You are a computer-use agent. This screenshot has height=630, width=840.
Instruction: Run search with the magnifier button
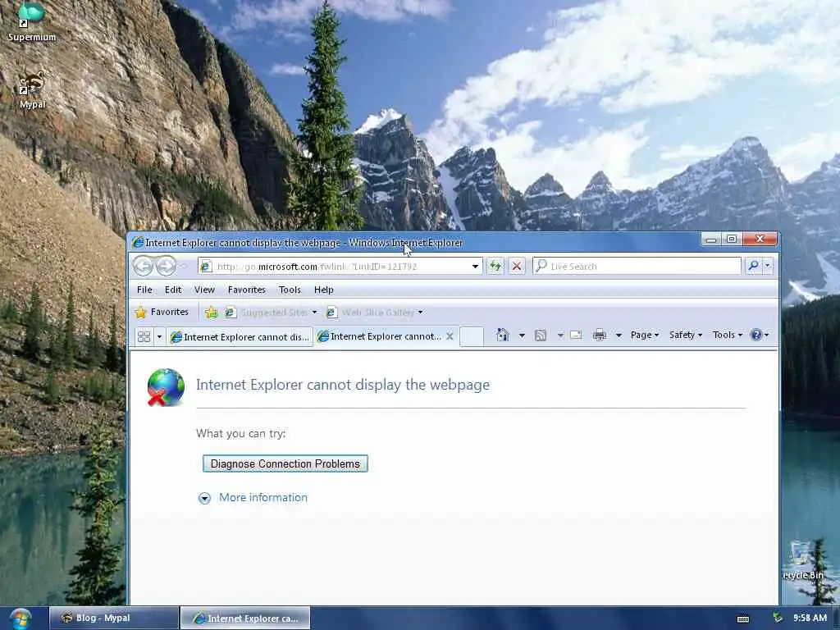[753, 266]
